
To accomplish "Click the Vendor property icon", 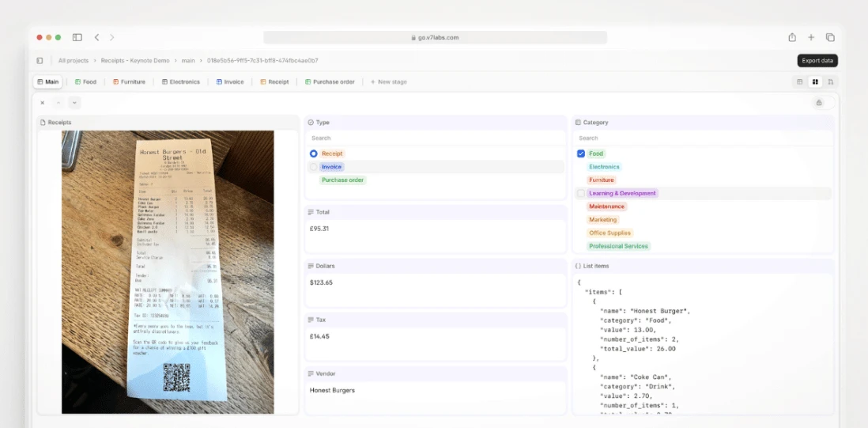I will coord(311,373).
